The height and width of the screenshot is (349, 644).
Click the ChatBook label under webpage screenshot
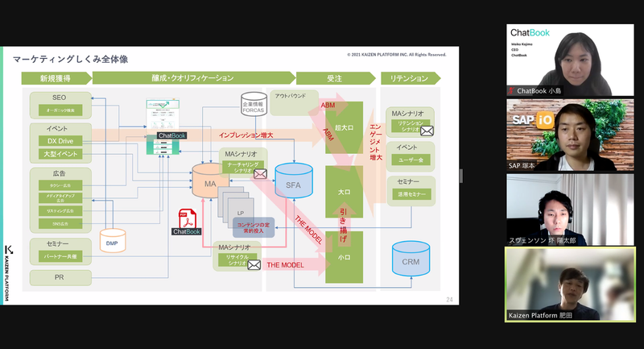tap(172, 135)
